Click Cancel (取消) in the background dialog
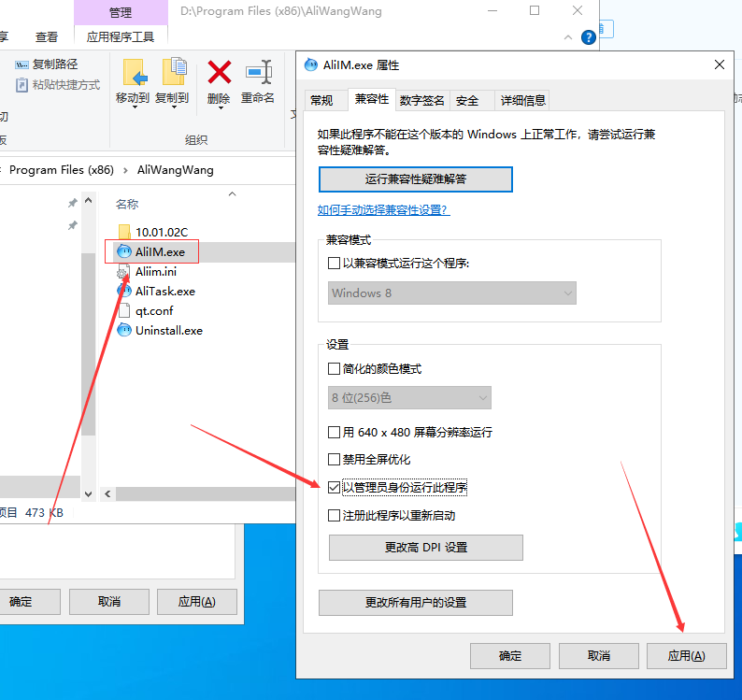 tap(109, 602)
